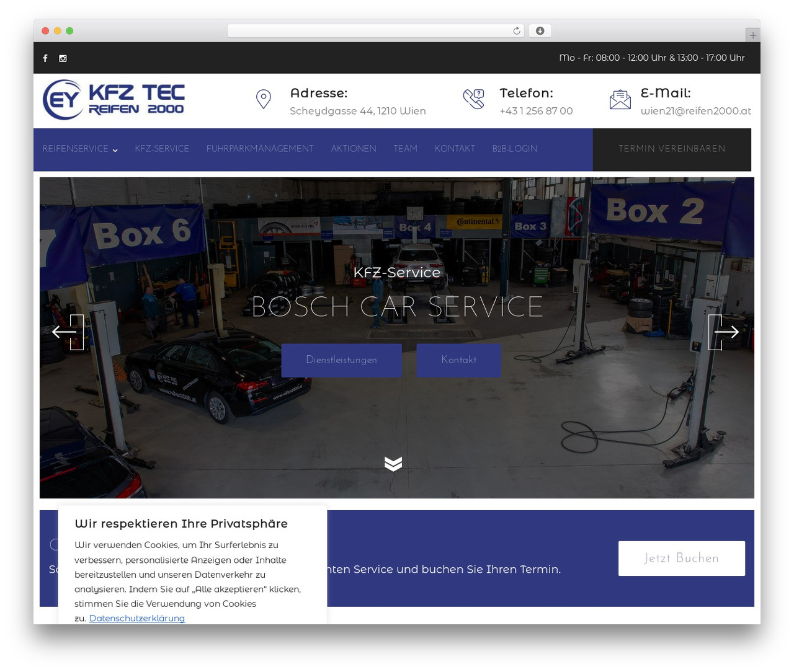
Task: Click the 'E-Mail:' heading
Action: (x=666, y=93)
